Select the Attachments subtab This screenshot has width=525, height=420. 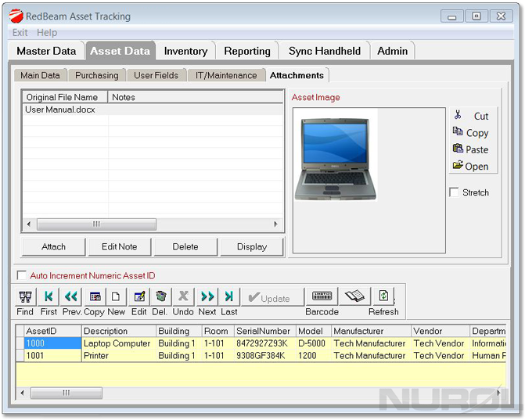click(297, 75)
